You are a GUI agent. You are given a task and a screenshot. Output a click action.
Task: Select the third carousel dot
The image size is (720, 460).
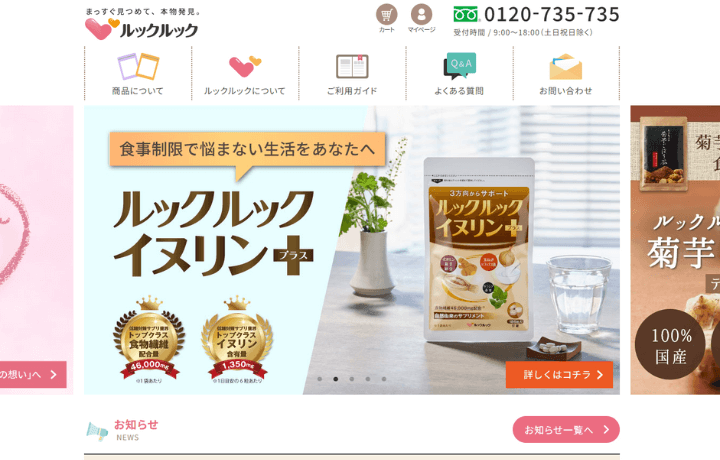(352, 379)
